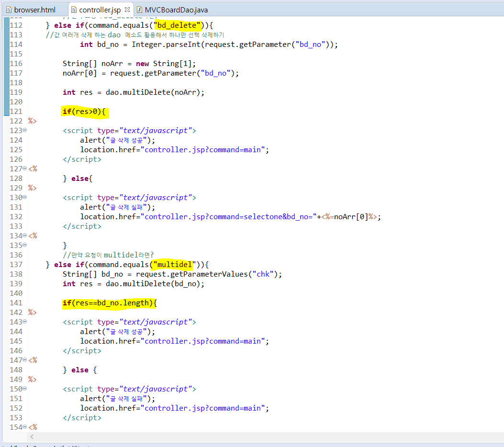Click the alert call on line 1032 success line 144
The image size is (504, 447).
(117, 332)
